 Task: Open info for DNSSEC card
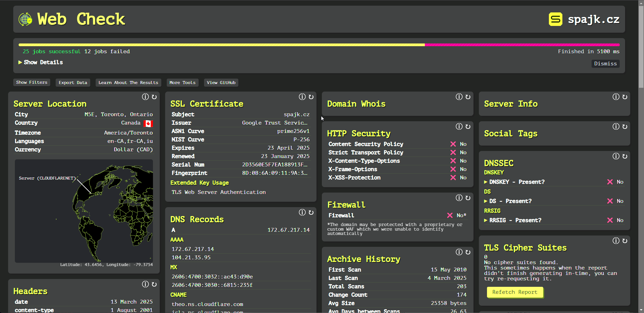[616, 156]
